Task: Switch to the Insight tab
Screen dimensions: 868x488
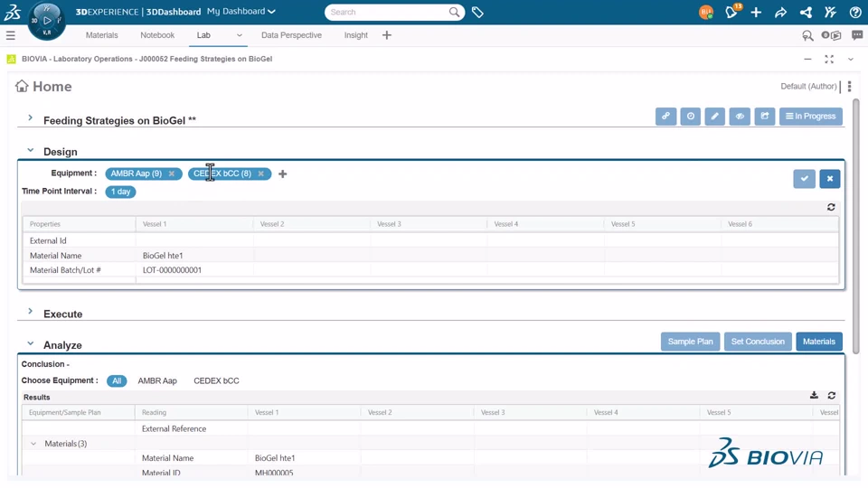Action: [x=356, y=35]
